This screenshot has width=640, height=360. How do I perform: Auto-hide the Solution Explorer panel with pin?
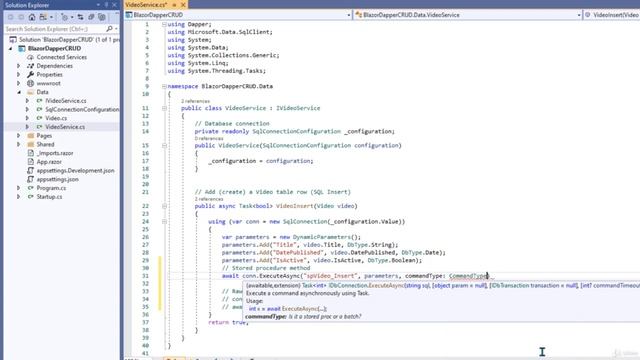107,5
